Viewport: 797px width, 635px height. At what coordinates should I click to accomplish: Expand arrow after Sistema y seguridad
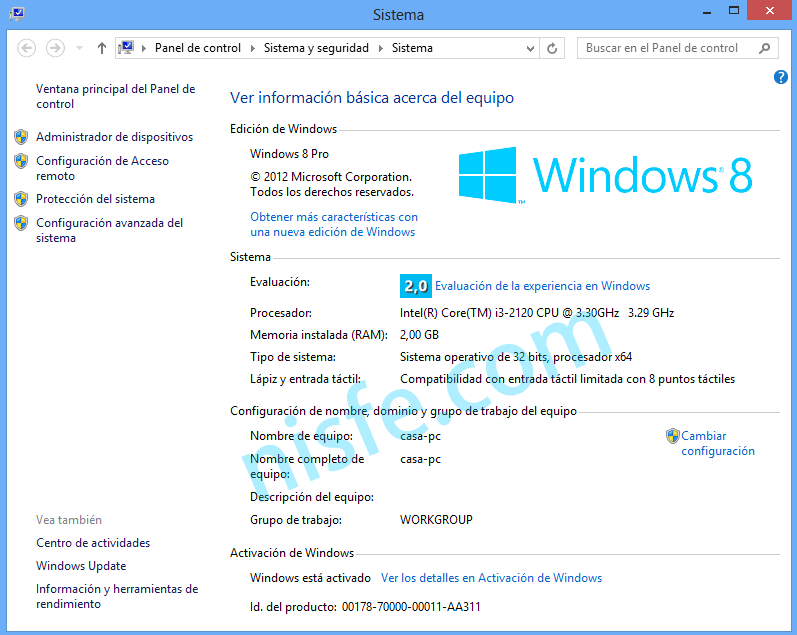click(381, 48)
